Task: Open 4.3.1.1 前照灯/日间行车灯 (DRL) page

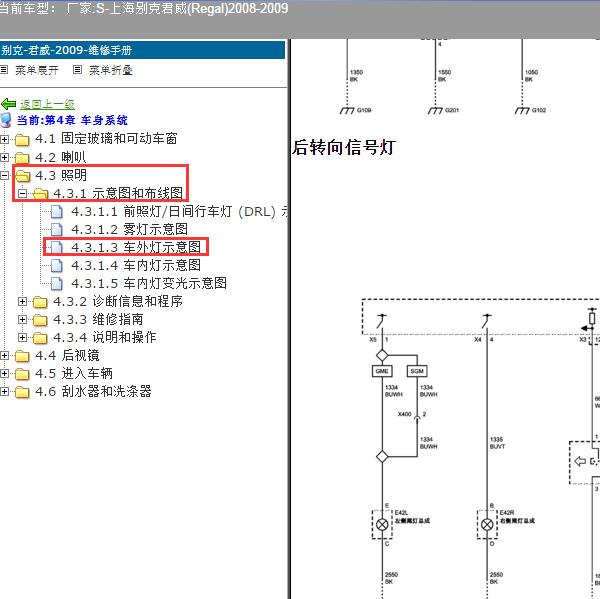Action: point(180,211)
